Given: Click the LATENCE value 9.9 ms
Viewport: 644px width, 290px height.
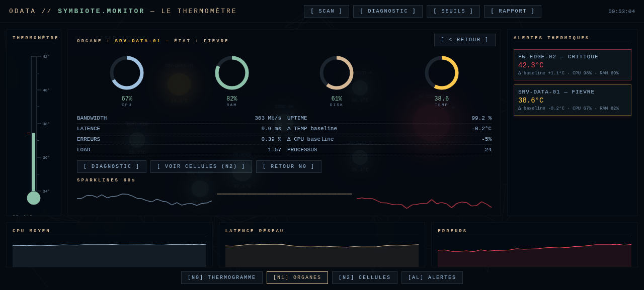Looking at the screenshot, I should 271,129.
